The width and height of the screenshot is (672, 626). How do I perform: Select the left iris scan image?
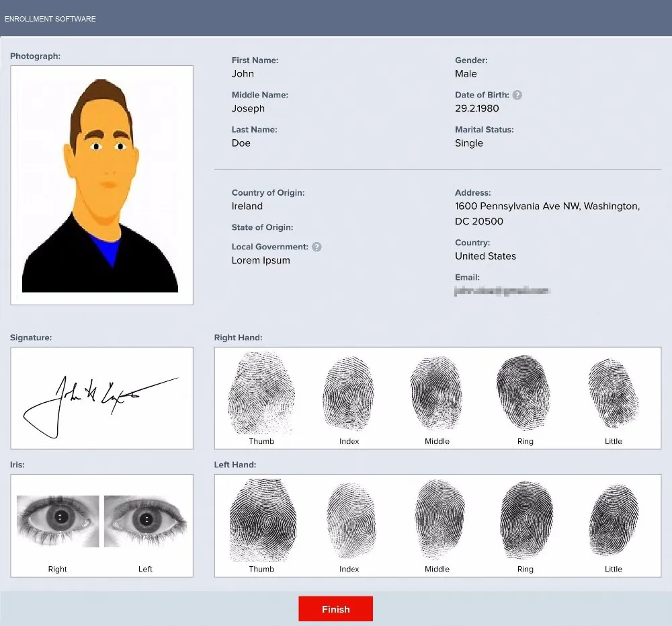[x=145, y=521]
